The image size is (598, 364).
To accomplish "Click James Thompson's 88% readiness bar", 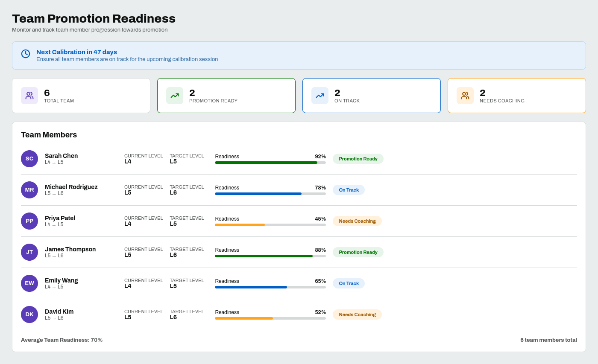I will tap(270, 256).
